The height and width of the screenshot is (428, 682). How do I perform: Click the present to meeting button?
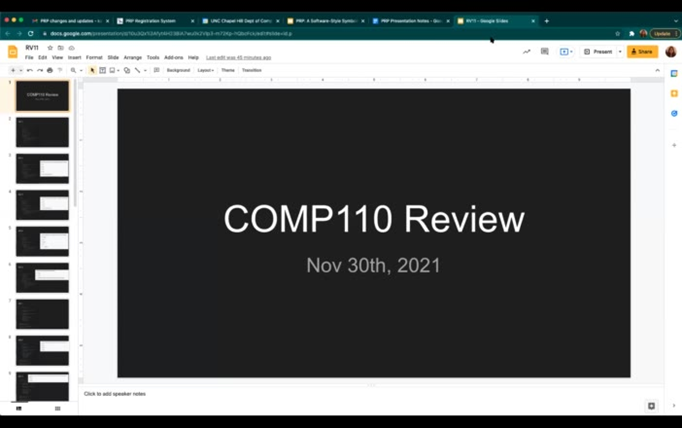pos(566,52)
